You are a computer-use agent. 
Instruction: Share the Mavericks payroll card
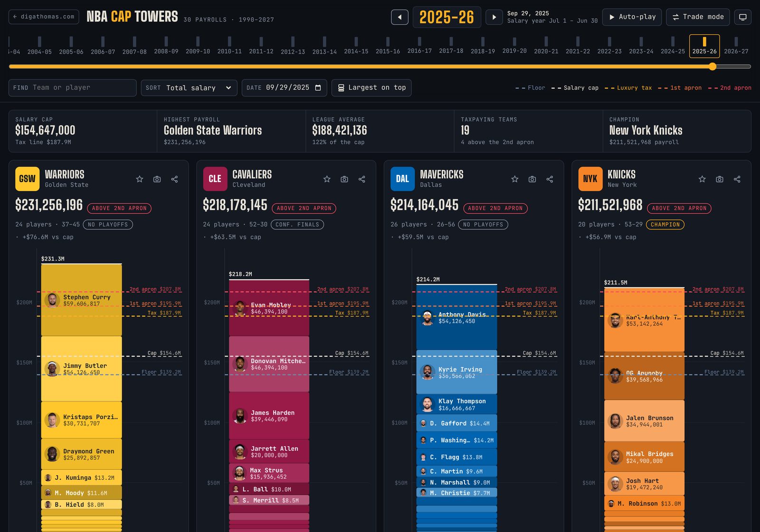(550, 179)
